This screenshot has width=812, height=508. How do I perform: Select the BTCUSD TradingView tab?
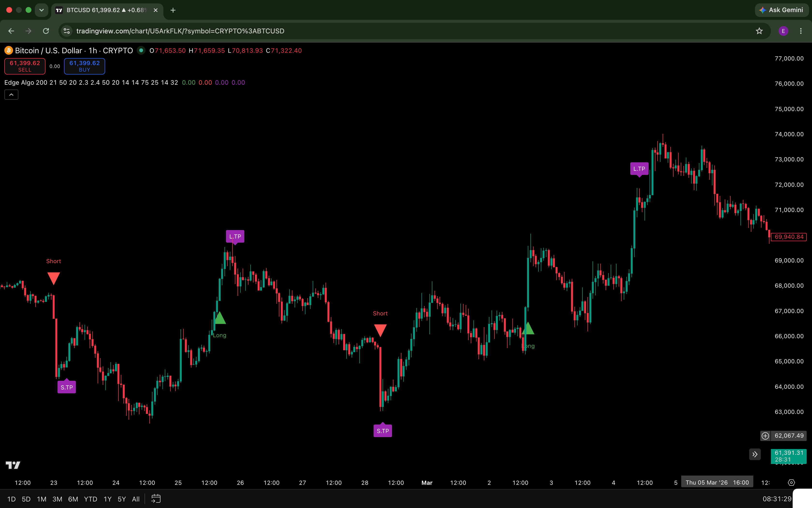(107, 10)
